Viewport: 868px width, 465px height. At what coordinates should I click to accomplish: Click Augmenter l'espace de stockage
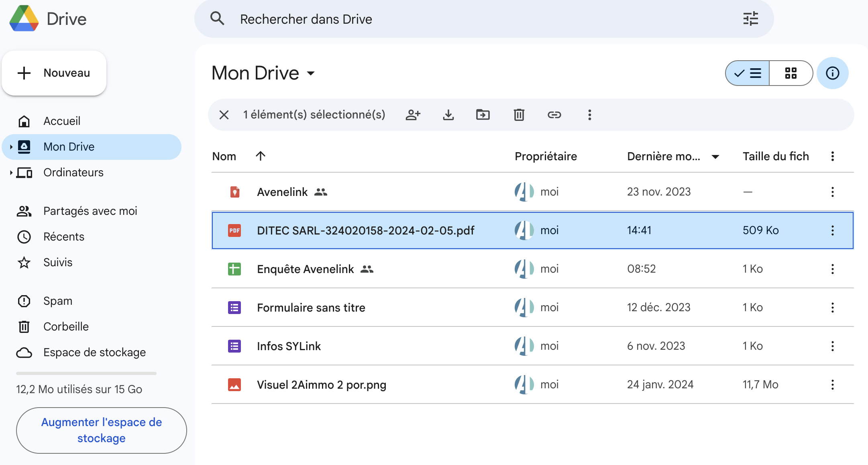(x=102, y=430)
